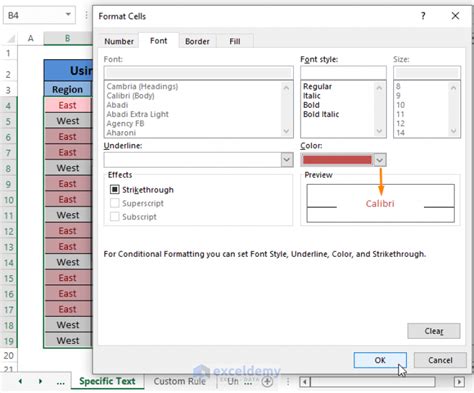Select Regular font style
This screenshot has height=393, width=474.
click(x=317, y=87)
